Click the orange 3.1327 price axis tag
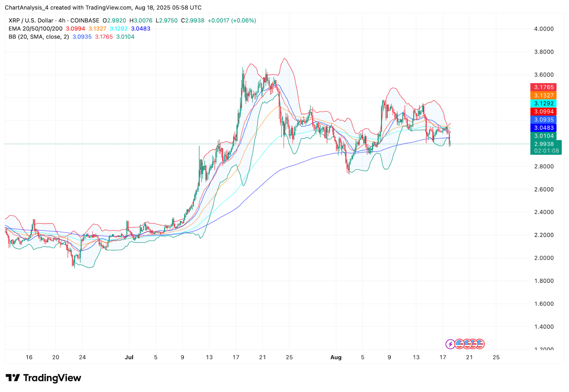 tap(544, 95)
